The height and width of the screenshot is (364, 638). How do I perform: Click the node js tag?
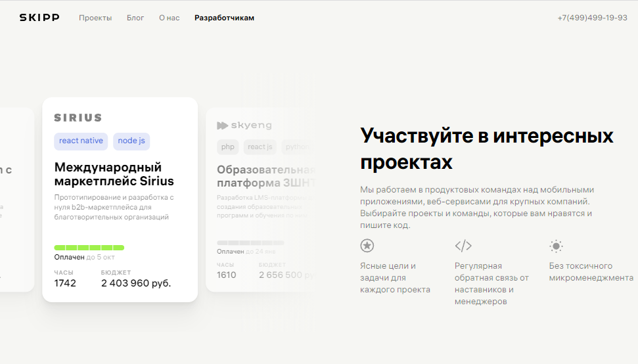click(131, 141)
